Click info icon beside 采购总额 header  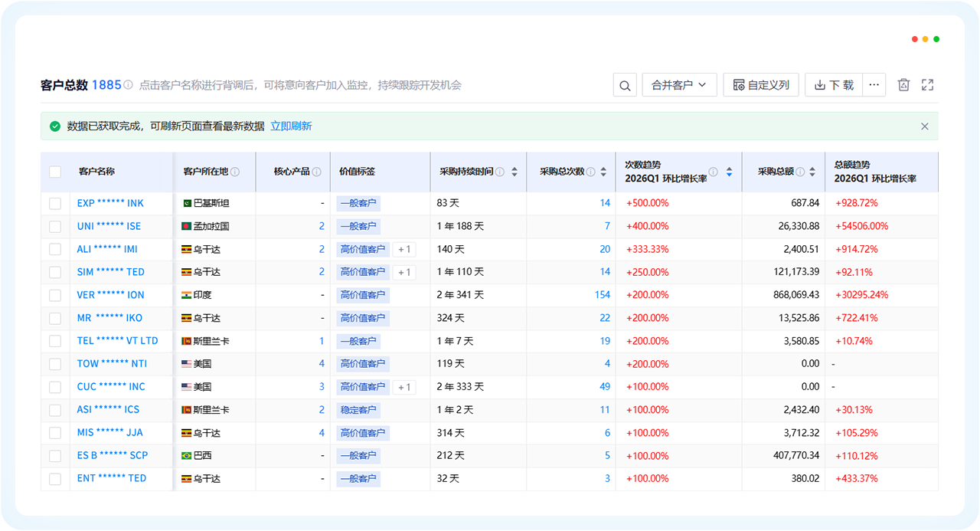(x=800, y=172)
